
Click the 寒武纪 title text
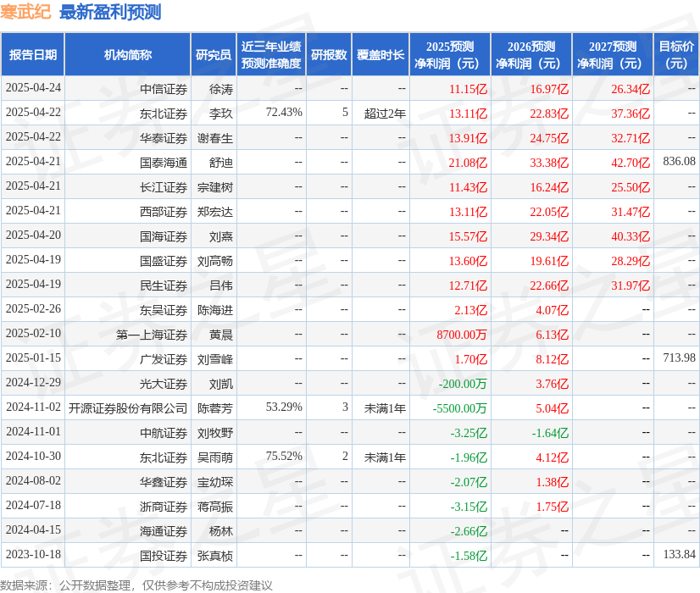(x=25, y=12)
